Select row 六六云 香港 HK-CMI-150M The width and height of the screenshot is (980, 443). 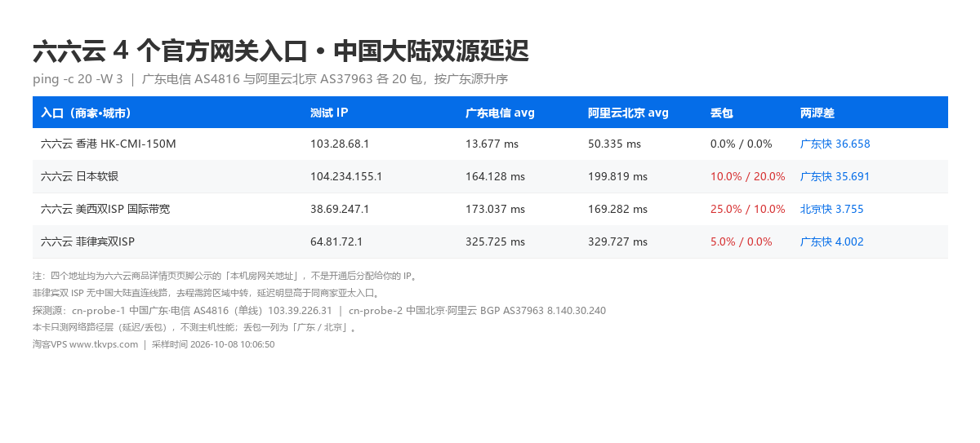pyautogui.click(x=490, y=144)
